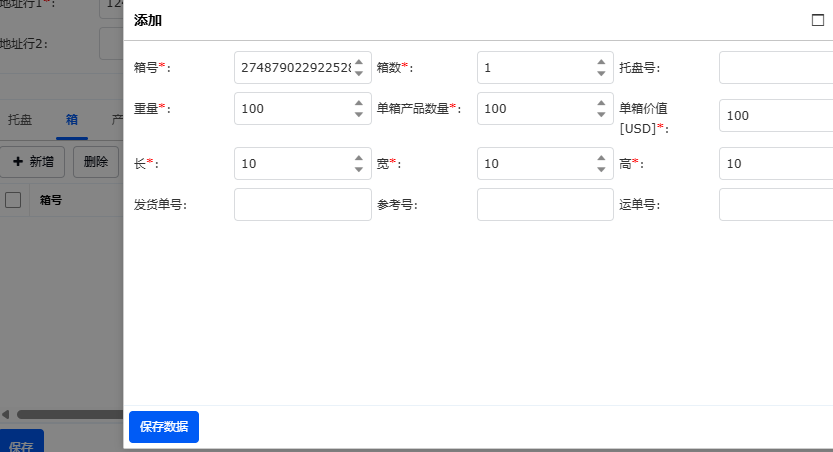
Task: Toggle the select-all checkbox beside 箱号 column
Action: click(13, 200)
